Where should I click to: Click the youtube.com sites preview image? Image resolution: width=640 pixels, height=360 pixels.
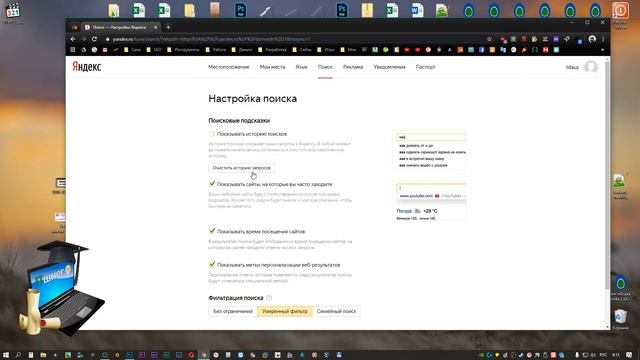coord(429,201)
